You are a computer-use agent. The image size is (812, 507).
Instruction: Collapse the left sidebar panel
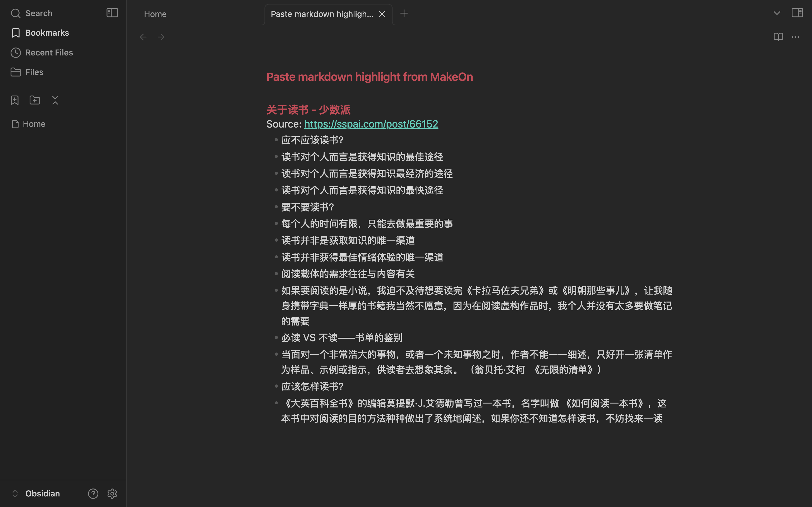click(112, 13)
